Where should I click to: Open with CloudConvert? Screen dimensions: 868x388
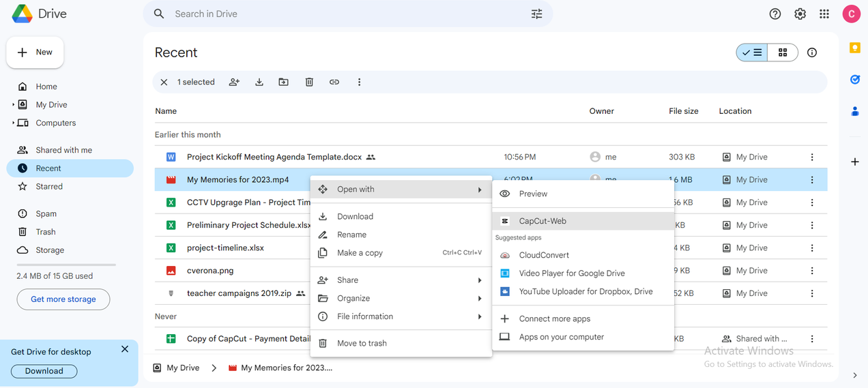coord(583,255)
